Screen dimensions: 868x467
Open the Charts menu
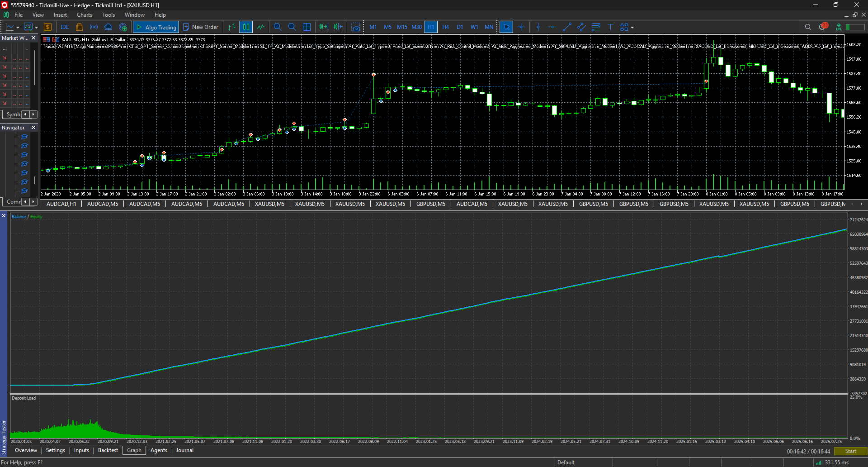(85, 15)
